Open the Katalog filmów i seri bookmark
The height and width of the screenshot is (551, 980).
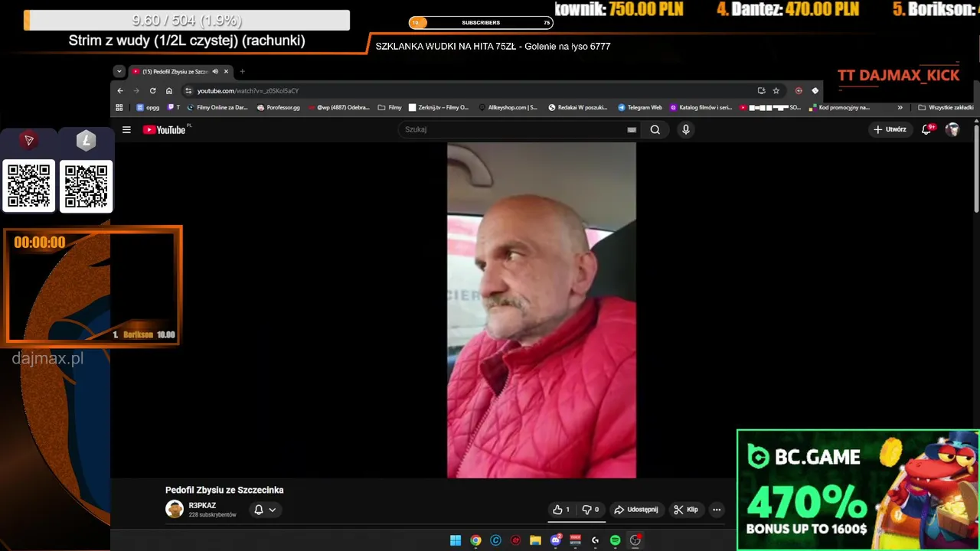[x=701, y=108]
